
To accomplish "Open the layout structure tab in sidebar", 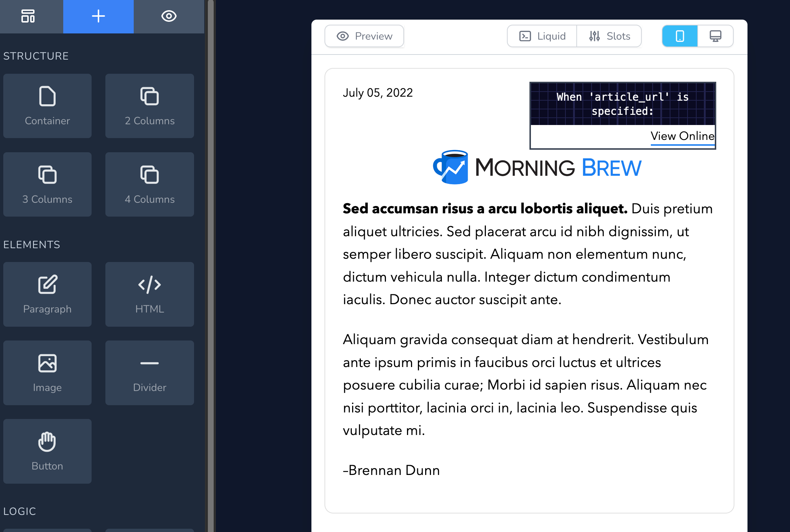I will click(28, 16).
